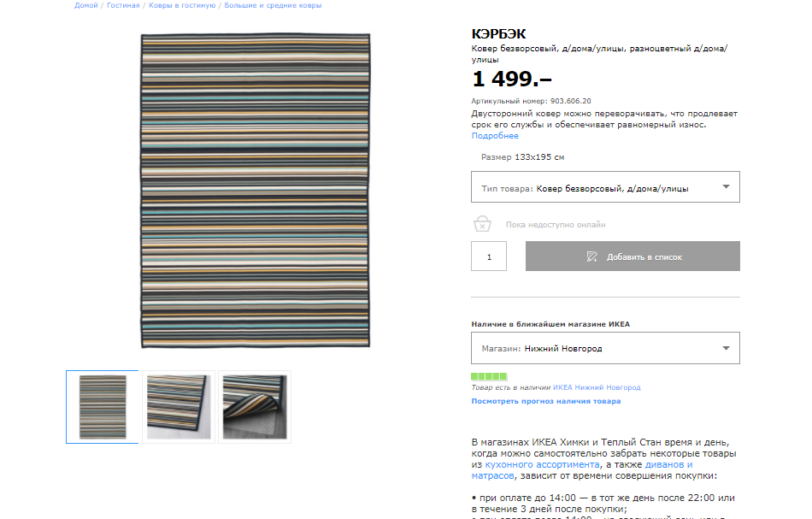812x519 pixels.
Task: Select second thumbnail showing rug corner
Action: tap(179, 407)
